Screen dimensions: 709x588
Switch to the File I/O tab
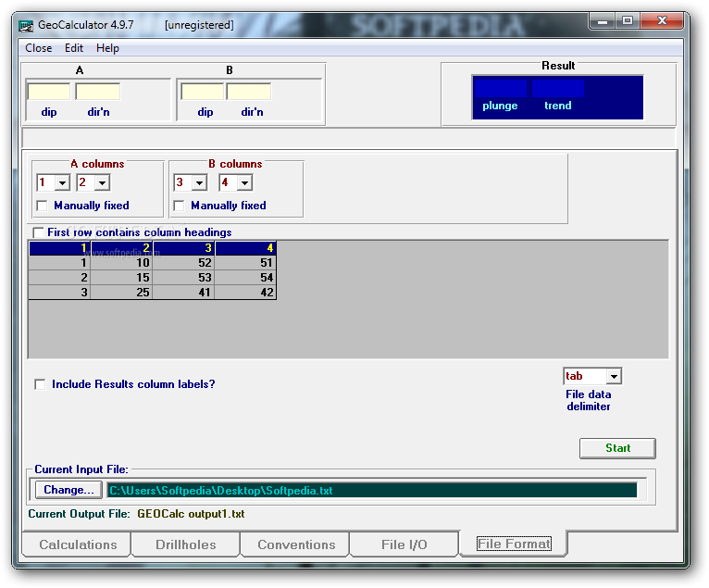(404, 544)
